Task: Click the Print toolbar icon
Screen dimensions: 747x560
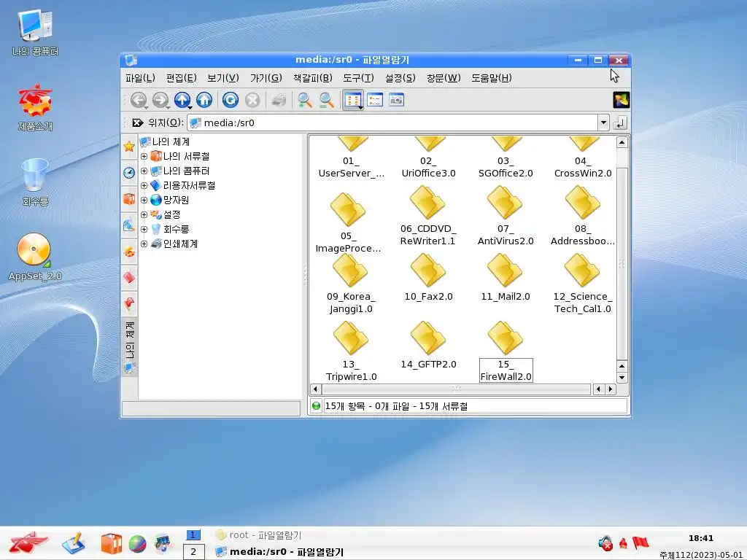Action: tap(279, 100)
